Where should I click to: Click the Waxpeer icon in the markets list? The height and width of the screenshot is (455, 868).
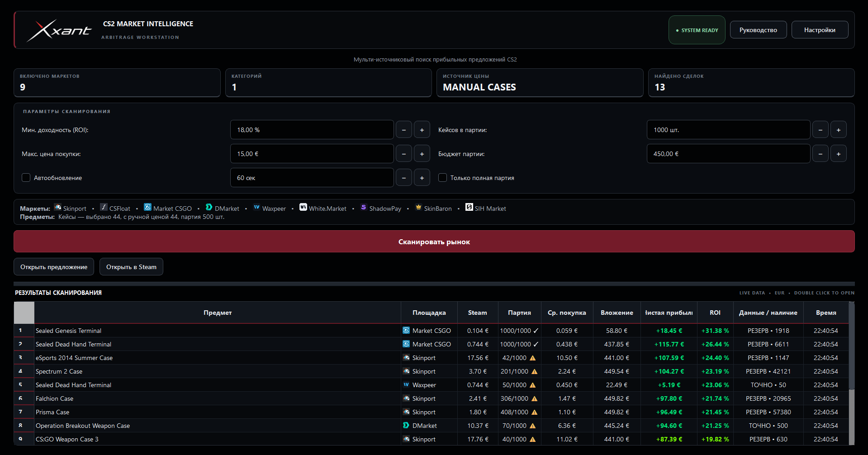[x=256, y=207]
